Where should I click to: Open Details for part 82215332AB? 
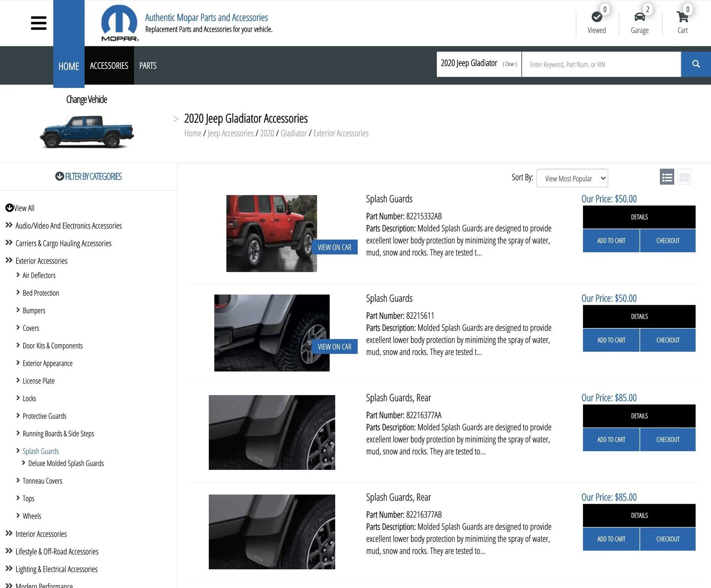[639, 217]
